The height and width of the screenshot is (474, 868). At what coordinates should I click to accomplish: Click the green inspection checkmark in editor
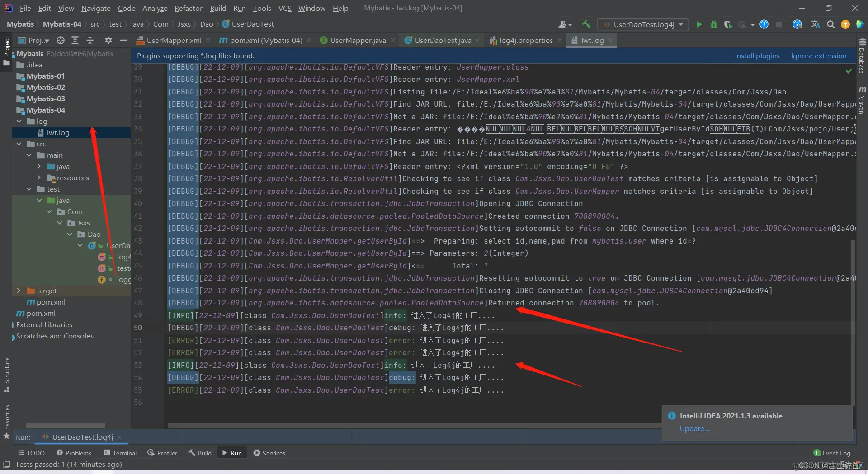[x=849, y=71]
